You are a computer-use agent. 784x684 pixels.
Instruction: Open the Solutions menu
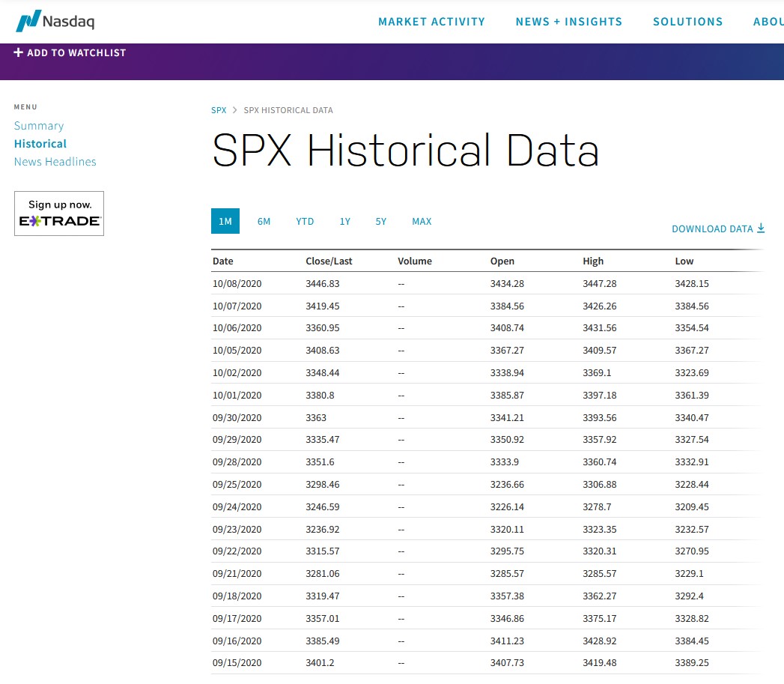687,22
